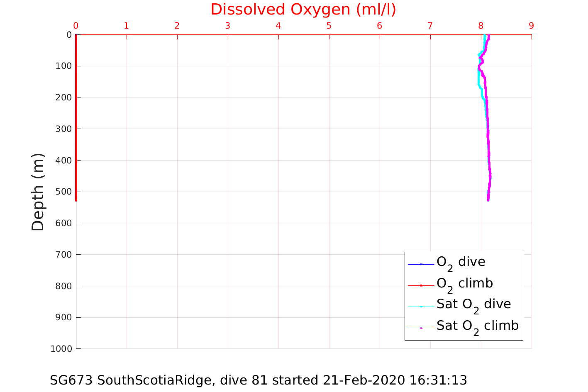Click the blue O2 dive legend marker
588x392 pixels.
[x=421, y=264]
